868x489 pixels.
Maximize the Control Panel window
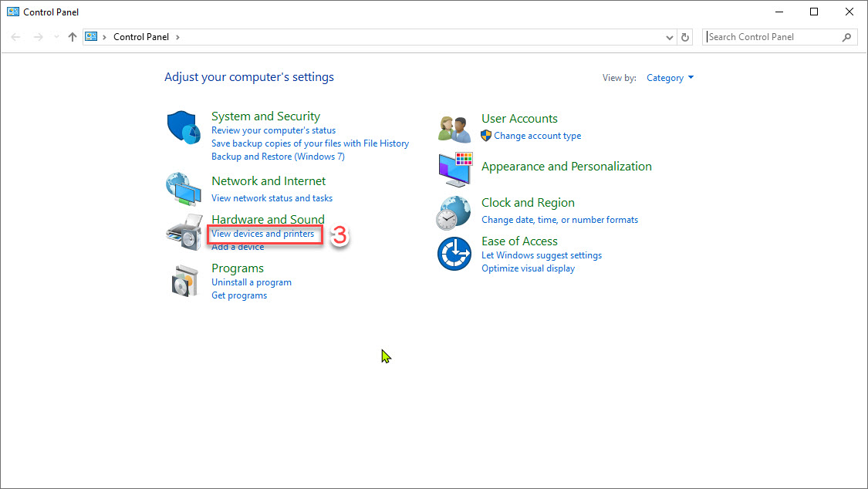[814, 12]
